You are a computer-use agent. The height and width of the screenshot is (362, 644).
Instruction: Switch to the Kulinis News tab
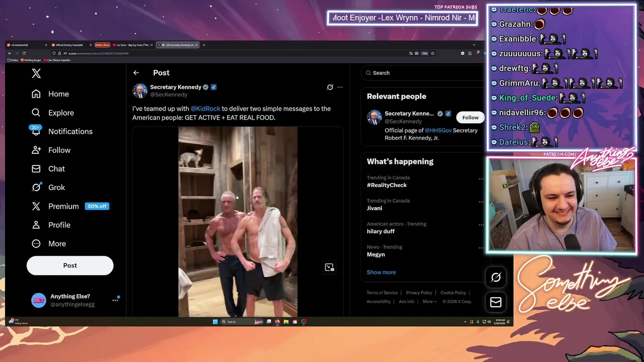coord(103,45)
